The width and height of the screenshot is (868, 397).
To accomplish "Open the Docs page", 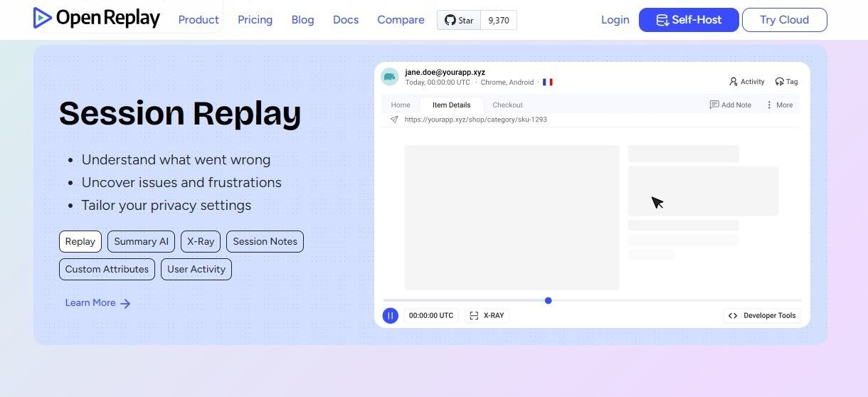I will (346, 20).
